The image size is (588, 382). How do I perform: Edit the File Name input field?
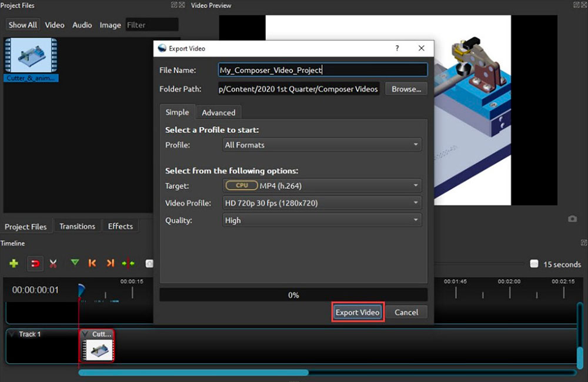[322, 69]
